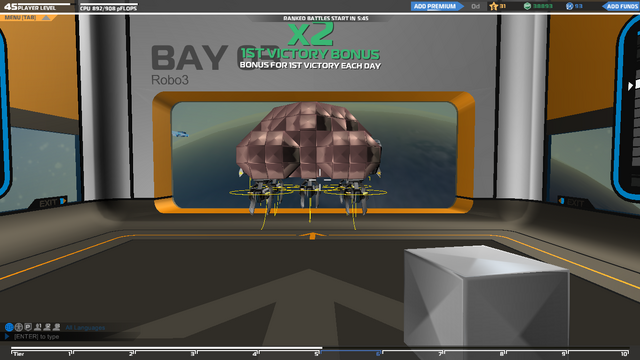Select the blue global chat channel icon
The width and height of the screenshot is (640, 360).
click(x=9, y=327)
